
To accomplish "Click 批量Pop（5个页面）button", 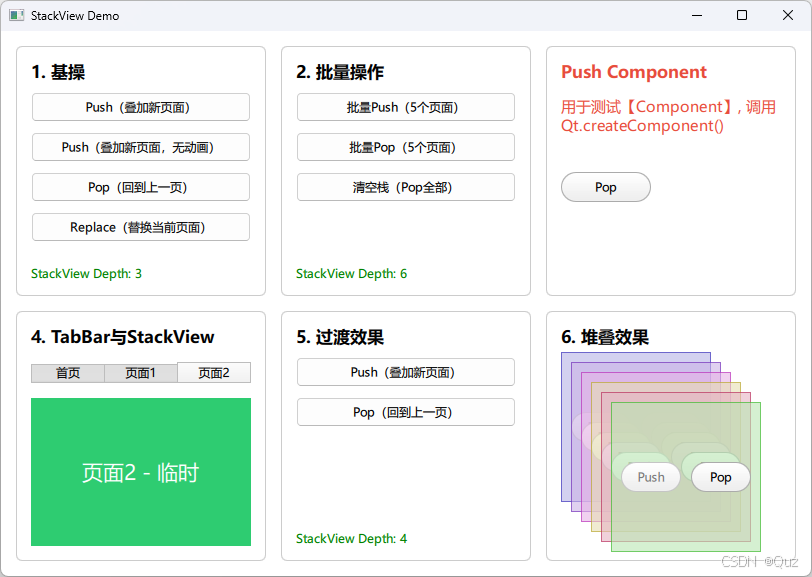I will pos(405,147).
